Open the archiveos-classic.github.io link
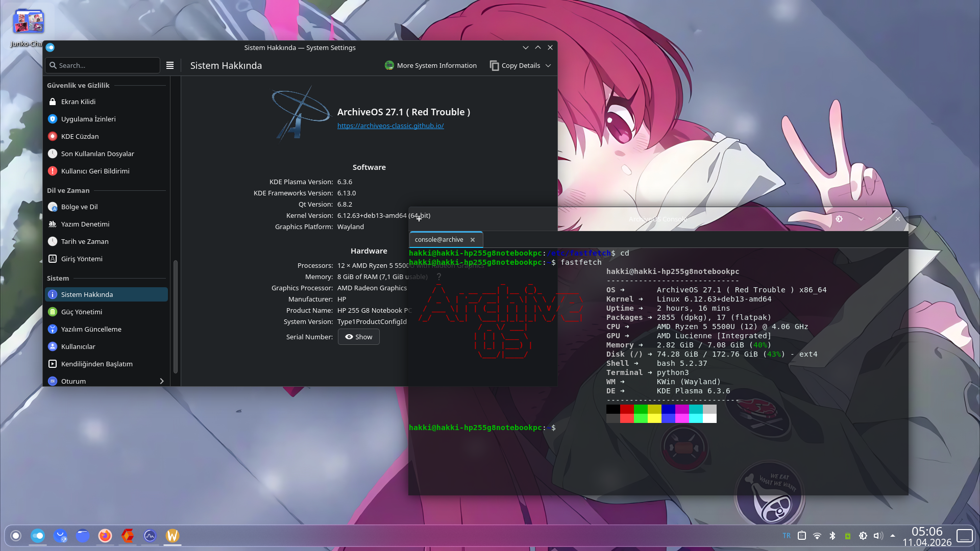The image size is (980, 551). 390,126
